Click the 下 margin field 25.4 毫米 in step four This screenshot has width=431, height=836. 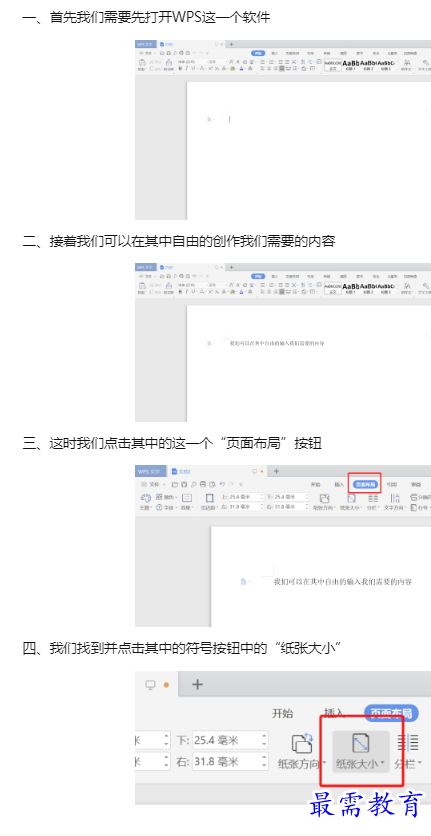coord(230,740)
